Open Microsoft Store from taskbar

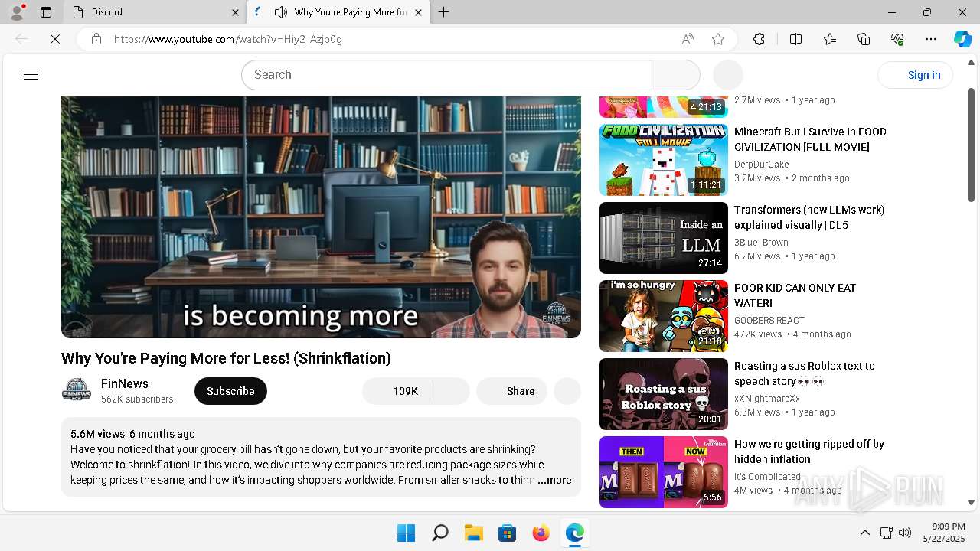coord(507,533)
